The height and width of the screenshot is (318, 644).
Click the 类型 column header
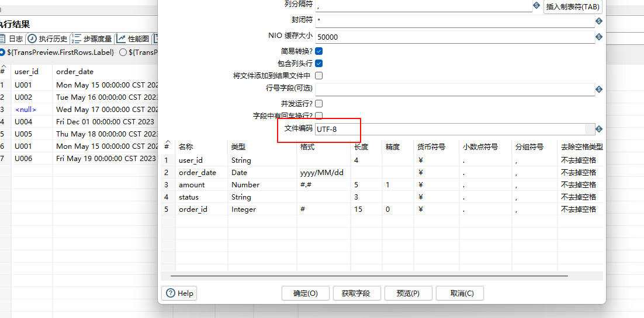[262, 147]
